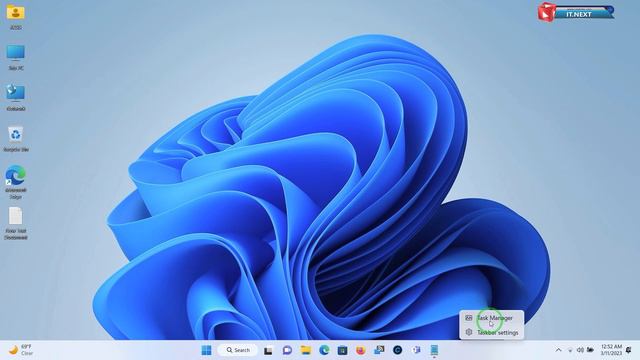The height and width of the screenshot is (360, 640).
Task: Launch Microsoft Edge desktop shortcut
Action: tap(16, 182)
